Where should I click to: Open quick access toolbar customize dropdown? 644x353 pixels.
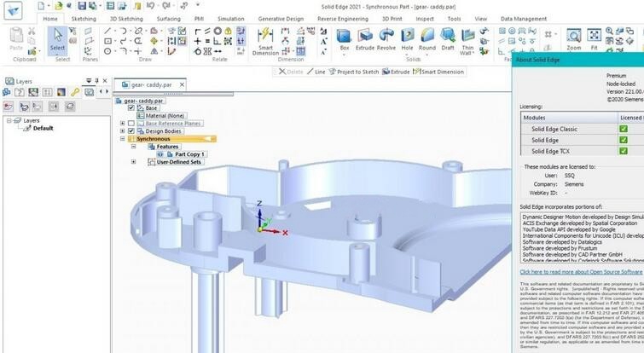[x=198, y=5]
